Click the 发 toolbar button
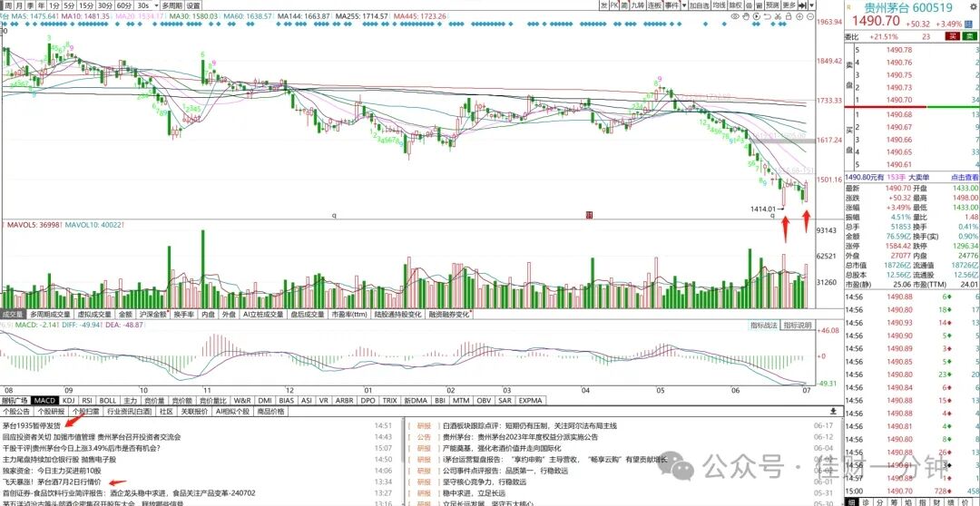 coord(603,5)
